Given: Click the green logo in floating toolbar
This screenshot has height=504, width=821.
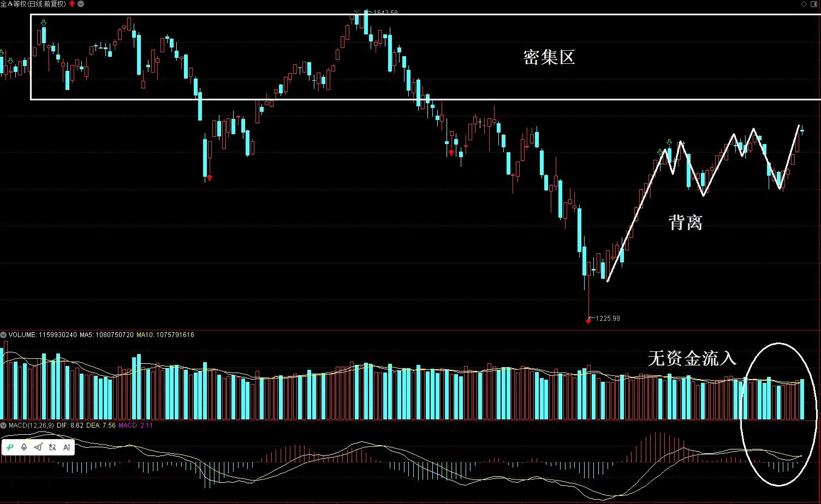Looking at the screenshot, I should click(10, 447).
